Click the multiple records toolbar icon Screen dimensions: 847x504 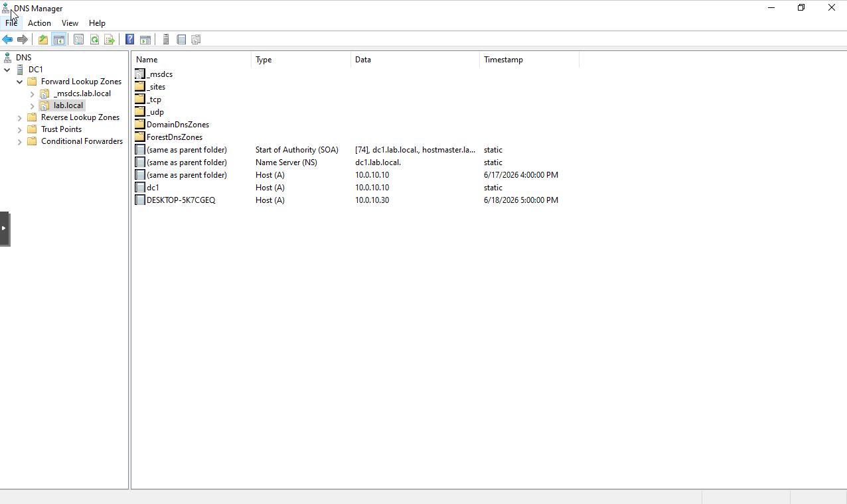pos(196,40)
